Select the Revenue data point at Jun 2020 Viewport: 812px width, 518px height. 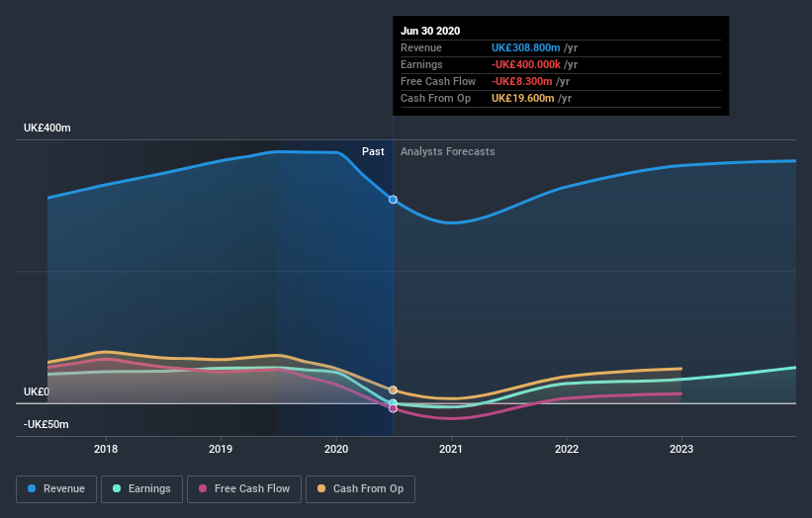click(x=393, y=200)
